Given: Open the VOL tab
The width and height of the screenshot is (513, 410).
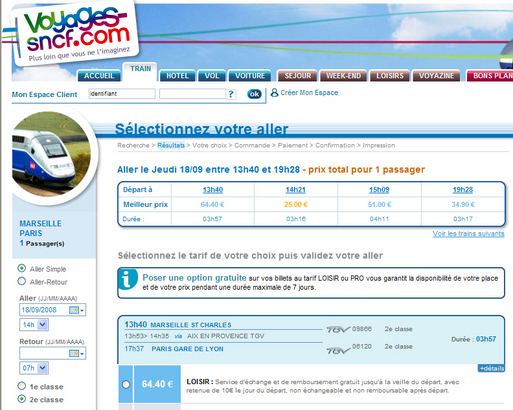Looking at the screenshot, I should (212, 76).
